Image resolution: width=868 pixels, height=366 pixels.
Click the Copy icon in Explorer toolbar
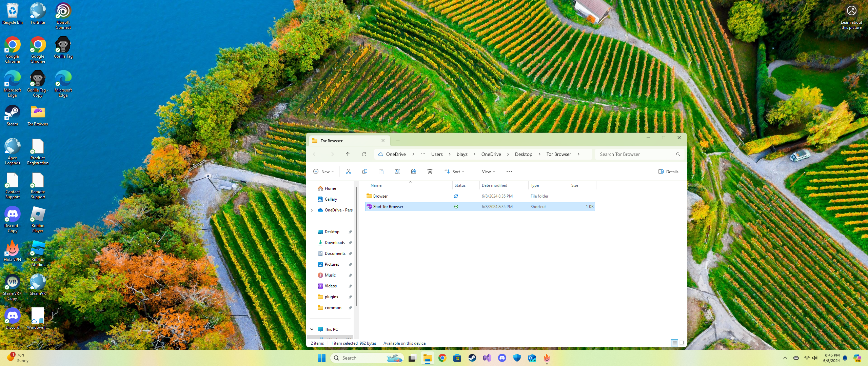(x=364, y=171)
